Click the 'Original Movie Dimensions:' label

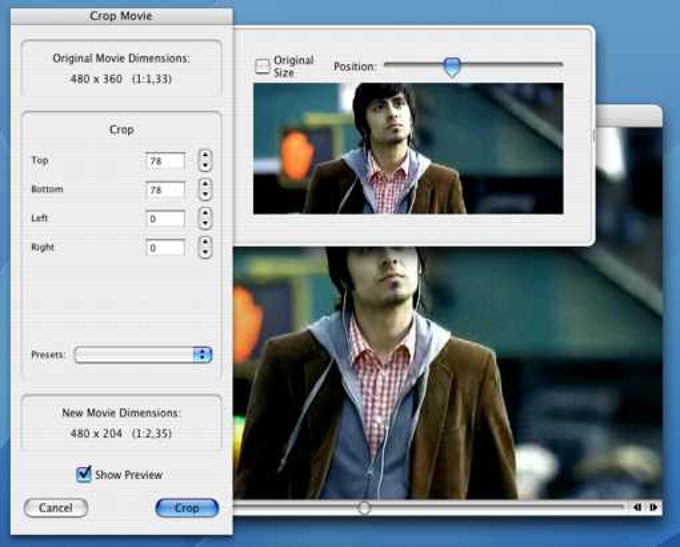(121, 58)
